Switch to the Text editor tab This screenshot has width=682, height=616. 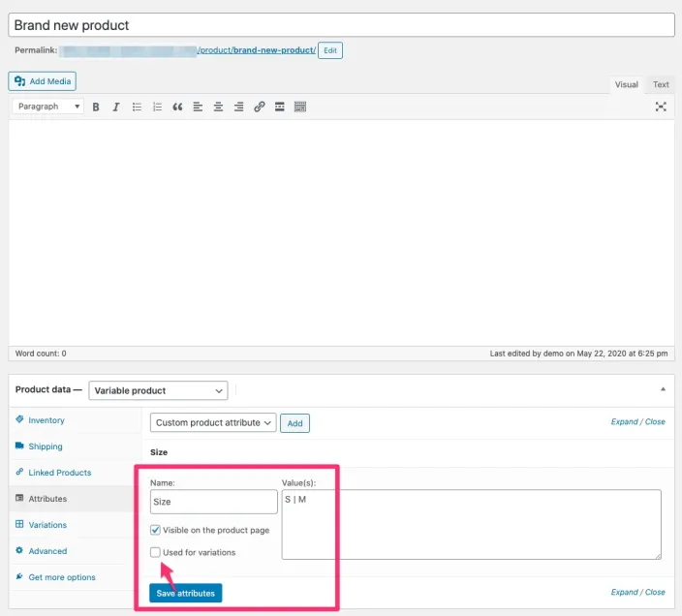pos(661,84)
